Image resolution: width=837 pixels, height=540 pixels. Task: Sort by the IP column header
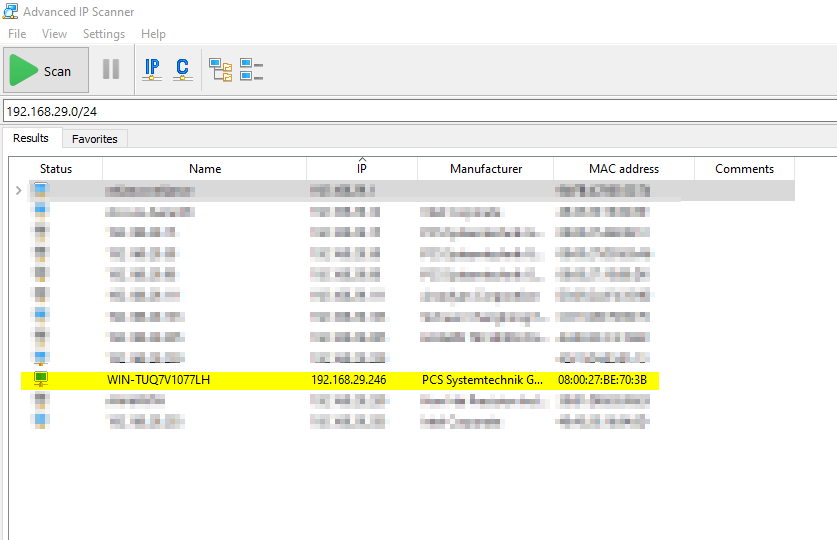pos(362,169)
